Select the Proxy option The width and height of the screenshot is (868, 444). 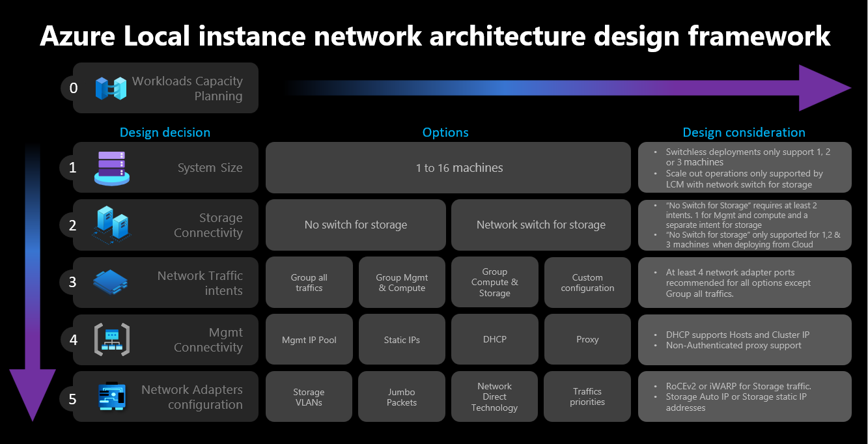coord(587,340)
